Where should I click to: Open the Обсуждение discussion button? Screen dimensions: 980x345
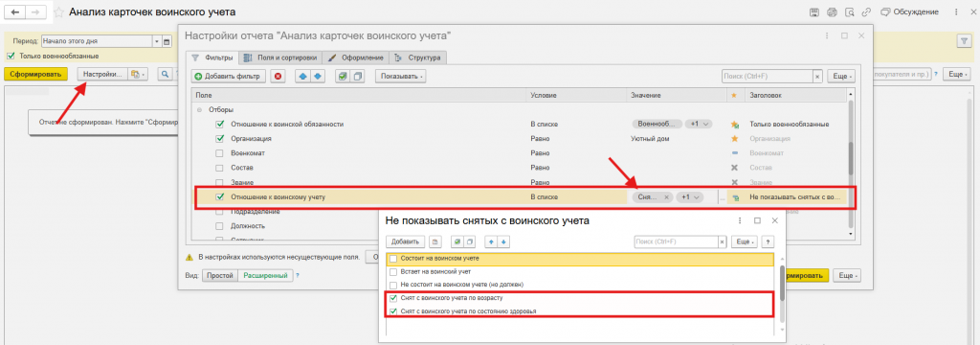click(x=909, y=11)
